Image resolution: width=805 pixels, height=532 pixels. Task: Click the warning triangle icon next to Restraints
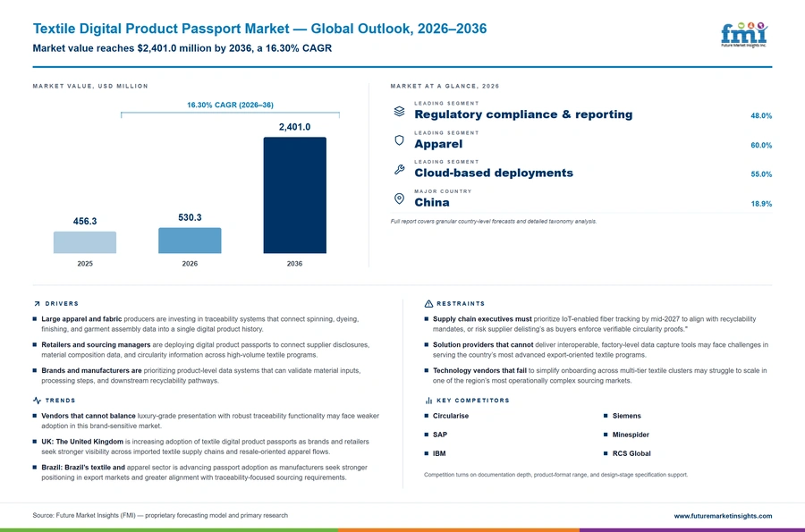428,304
